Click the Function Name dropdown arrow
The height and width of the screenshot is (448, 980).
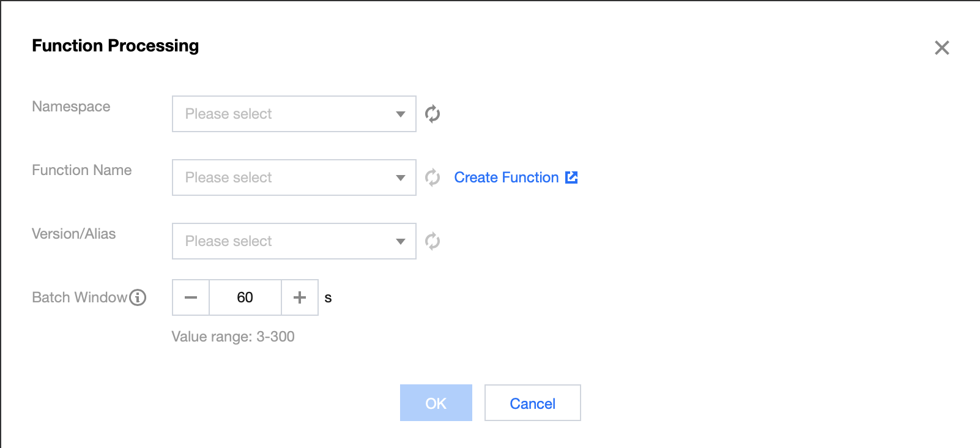(401, 177)
